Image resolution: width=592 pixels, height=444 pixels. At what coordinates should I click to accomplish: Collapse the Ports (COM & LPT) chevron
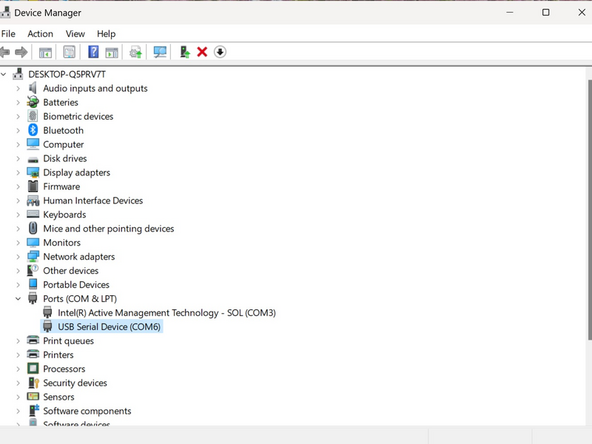coord(18,299)
